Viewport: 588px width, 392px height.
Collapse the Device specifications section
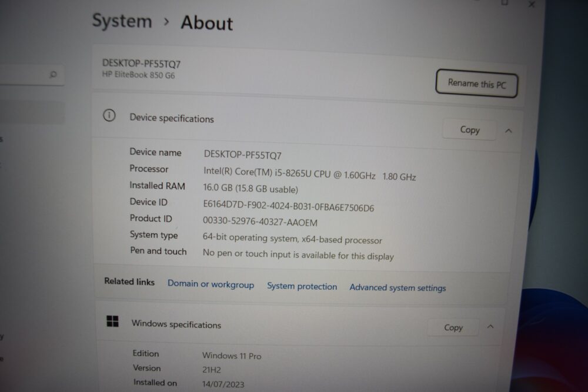509,131
